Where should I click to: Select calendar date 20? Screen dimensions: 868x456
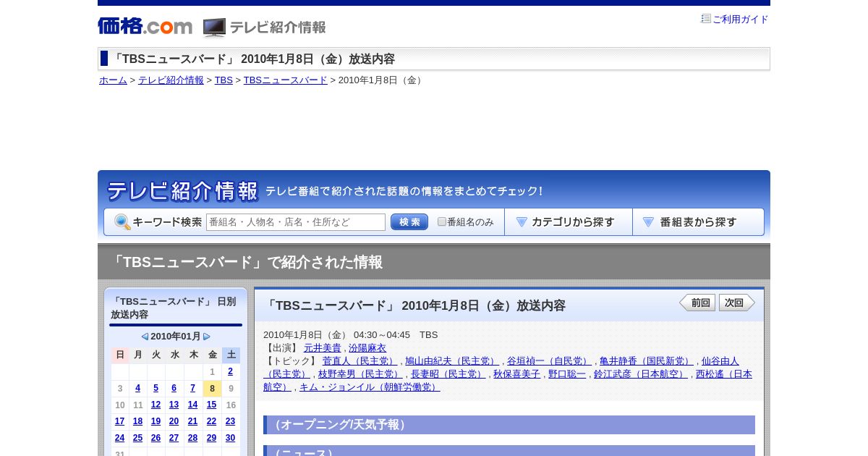tap(174, 421)
